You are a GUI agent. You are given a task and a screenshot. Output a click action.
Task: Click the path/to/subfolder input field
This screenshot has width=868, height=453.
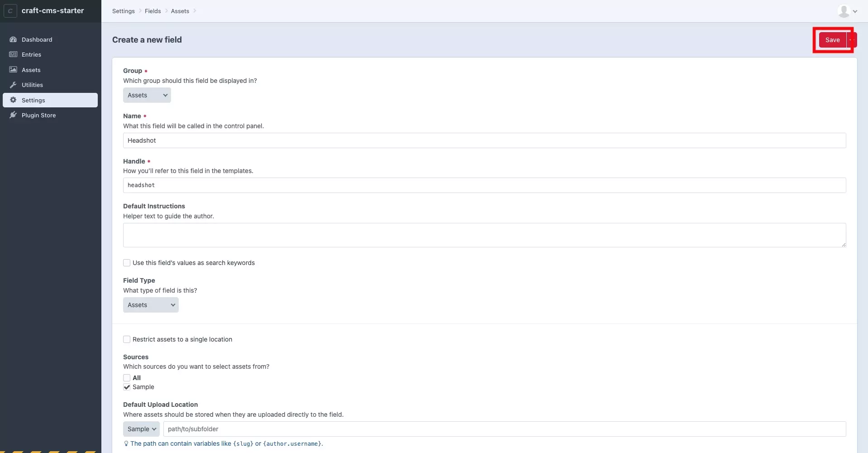click(505, 429)
